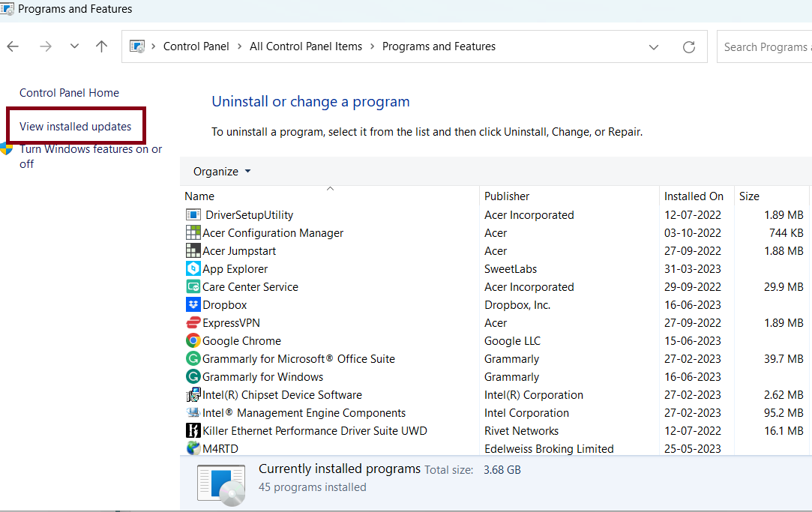Select the Google Chrome name text

point(242,340)
